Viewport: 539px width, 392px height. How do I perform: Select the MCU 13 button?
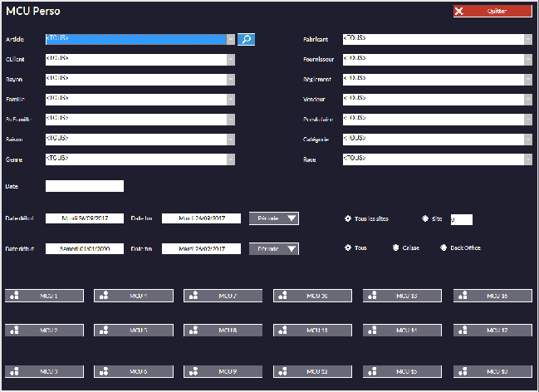[x=403, y=296]
